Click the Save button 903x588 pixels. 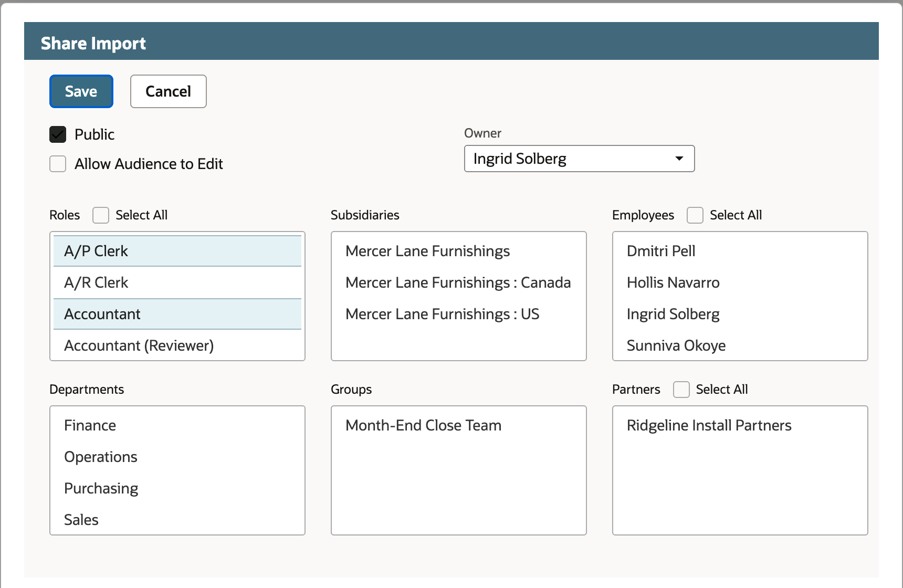coord(81,91)
